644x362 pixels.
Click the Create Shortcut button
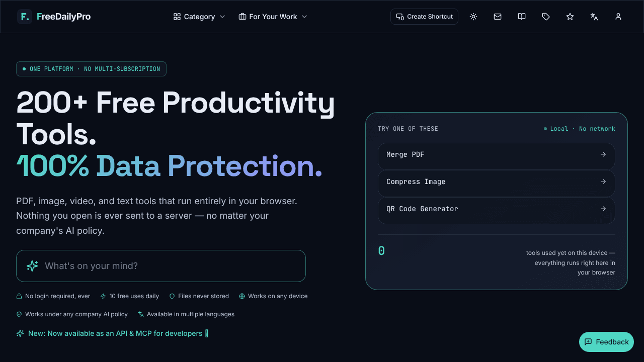point(424,17)
